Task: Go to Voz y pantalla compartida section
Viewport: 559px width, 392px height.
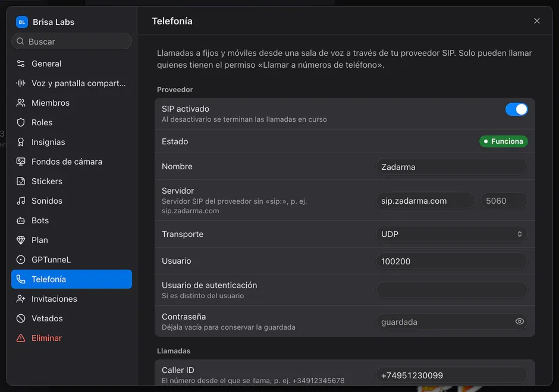Action: click(71, 83)
